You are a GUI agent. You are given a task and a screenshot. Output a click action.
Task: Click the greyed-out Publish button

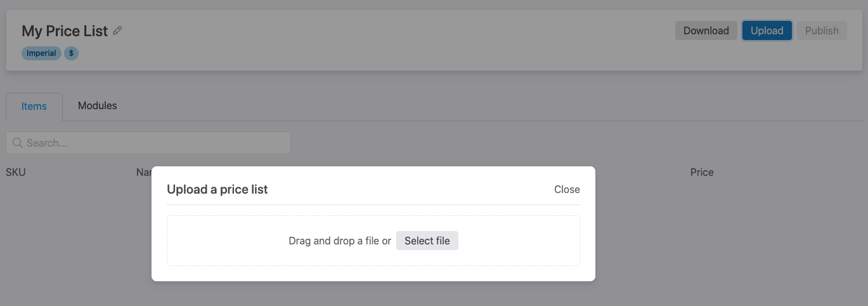click(822, 30)
